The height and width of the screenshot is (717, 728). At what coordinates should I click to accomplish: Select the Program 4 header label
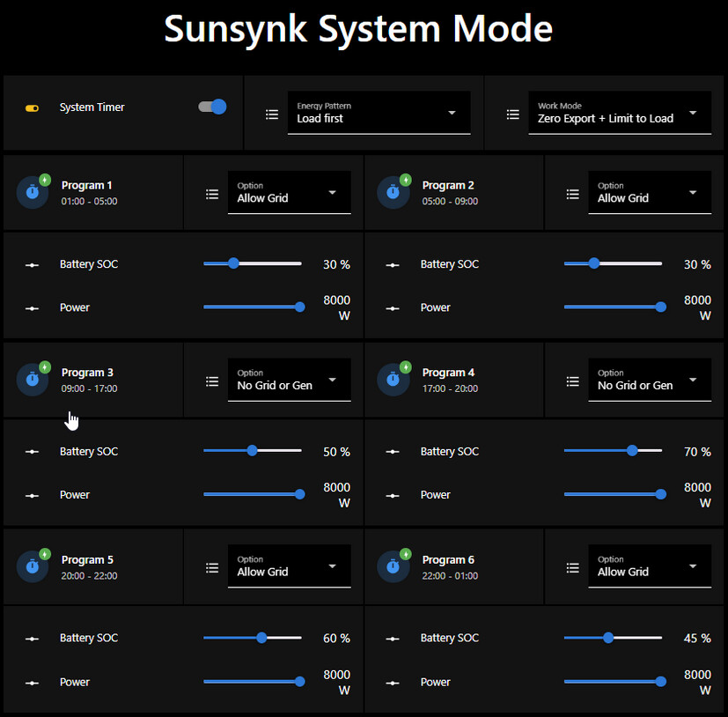(448, 372)
